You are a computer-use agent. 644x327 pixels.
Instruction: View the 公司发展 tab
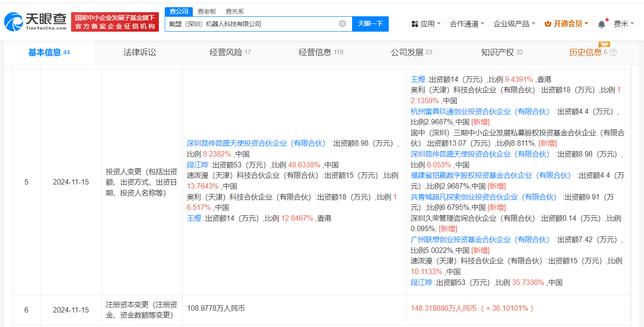(411, 52)
